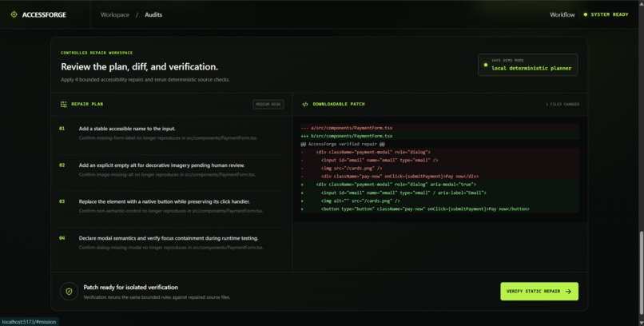
Task: Click the Verify Static Repair button
Action: [539, 291]
